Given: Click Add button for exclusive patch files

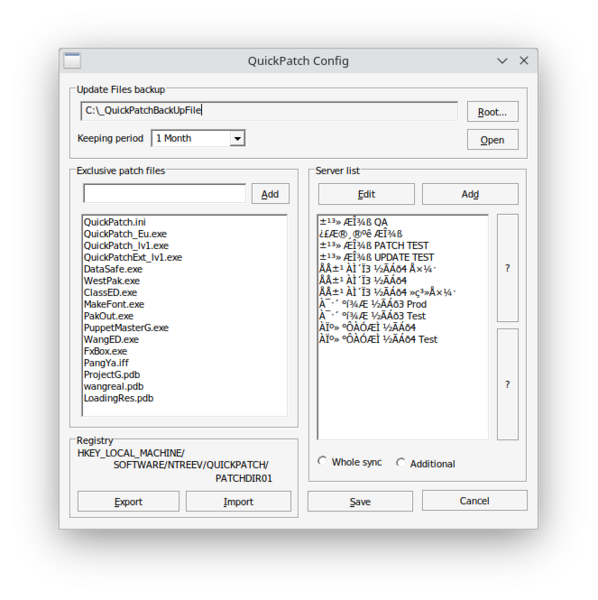Looking at the screenshot, I should [270, 194].
